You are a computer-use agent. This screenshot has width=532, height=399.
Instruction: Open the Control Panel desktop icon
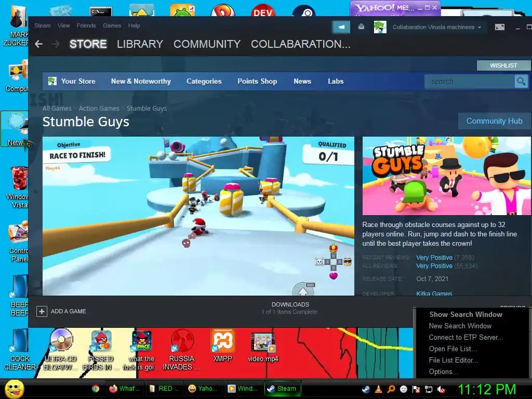(x=18, y=242)
